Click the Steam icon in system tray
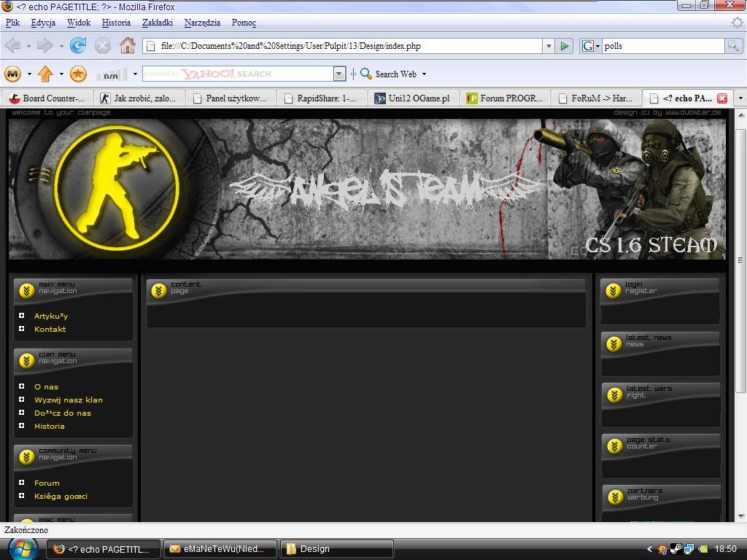Viewport: 747px width, 560px height. coord(676,549)
